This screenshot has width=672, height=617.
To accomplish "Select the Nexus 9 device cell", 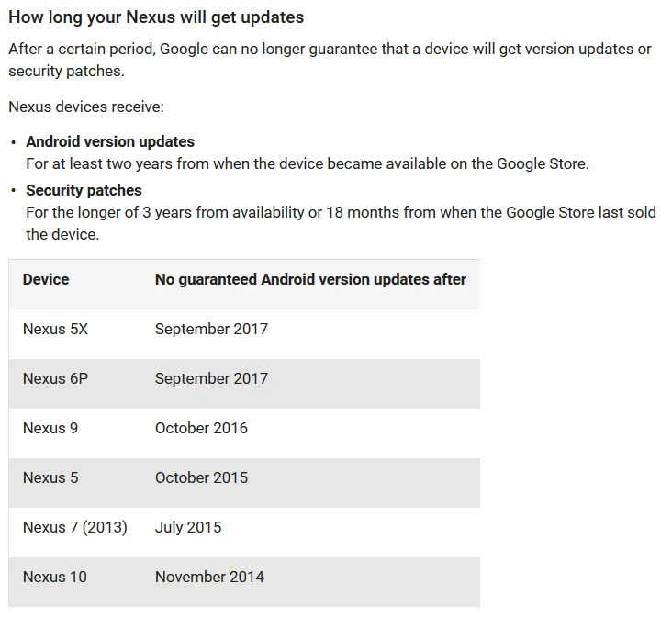I will point(50,428).
